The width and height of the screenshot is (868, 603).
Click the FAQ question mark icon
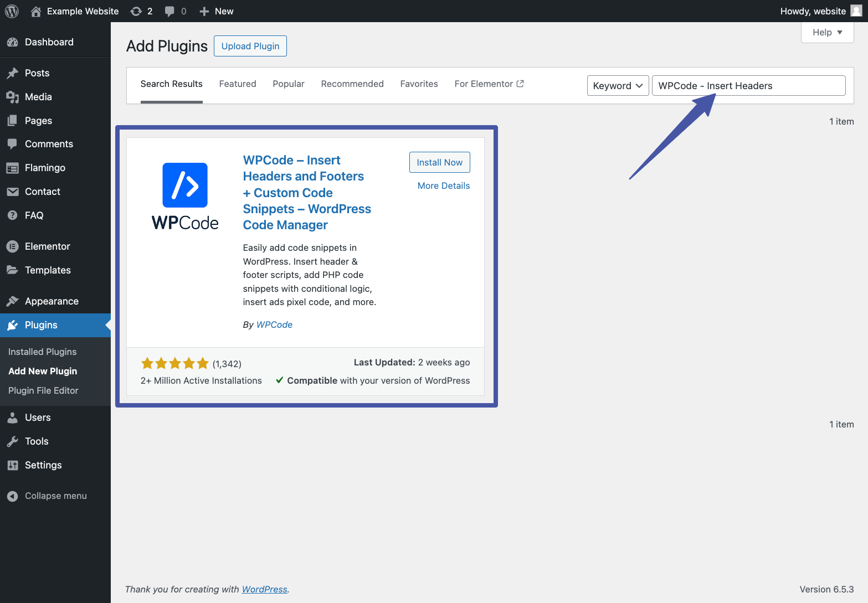point(13,215)
